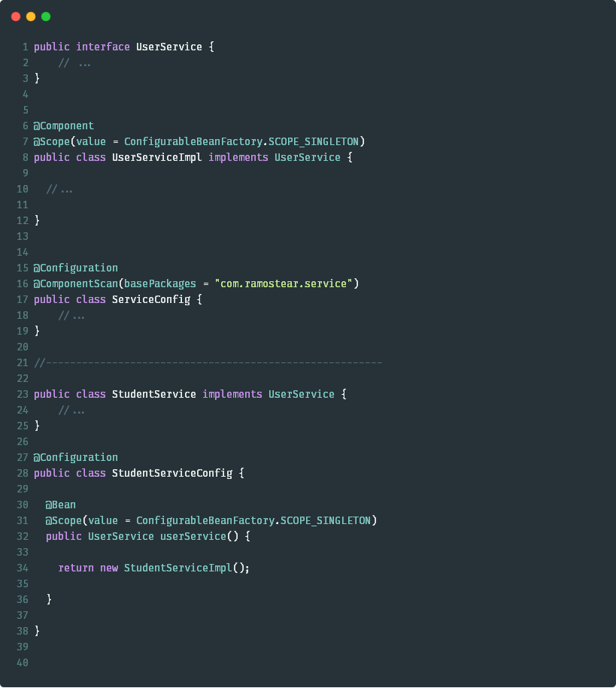Viewport: 616px width, 688px height.
Task: Click the yellow minimize traffic light button
Action: tap(30, 16)
